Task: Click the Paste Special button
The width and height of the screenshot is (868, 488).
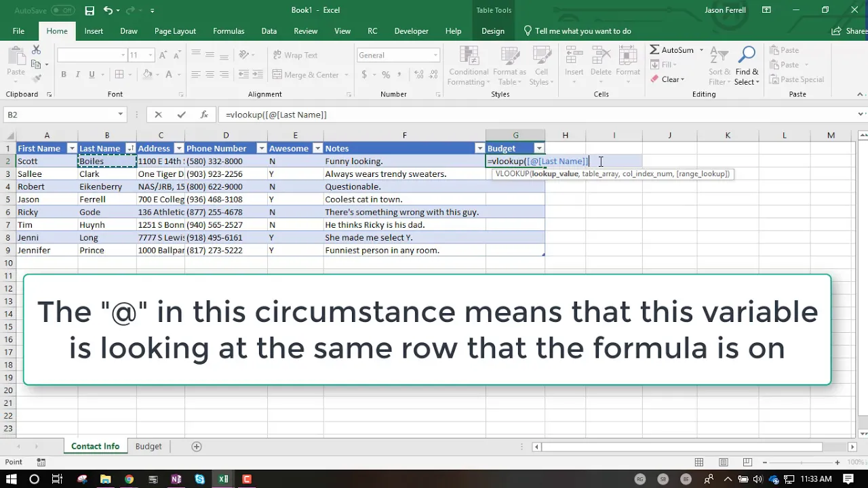Action: [797, 79]
